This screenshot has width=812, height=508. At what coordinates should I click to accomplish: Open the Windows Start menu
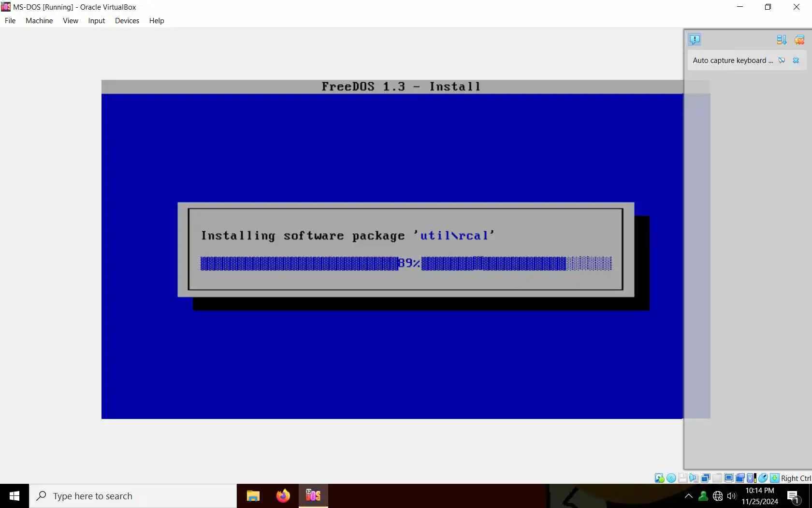[x=14, y=496]
